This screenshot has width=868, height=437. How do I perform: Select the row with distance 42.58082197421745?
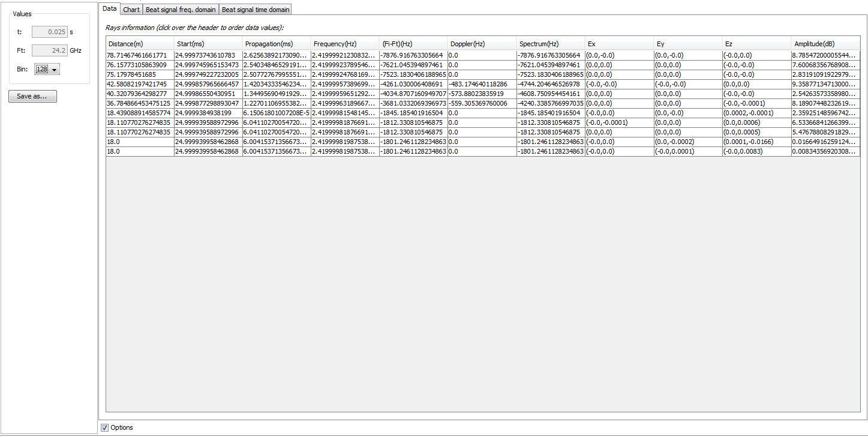tap(140, 84)
